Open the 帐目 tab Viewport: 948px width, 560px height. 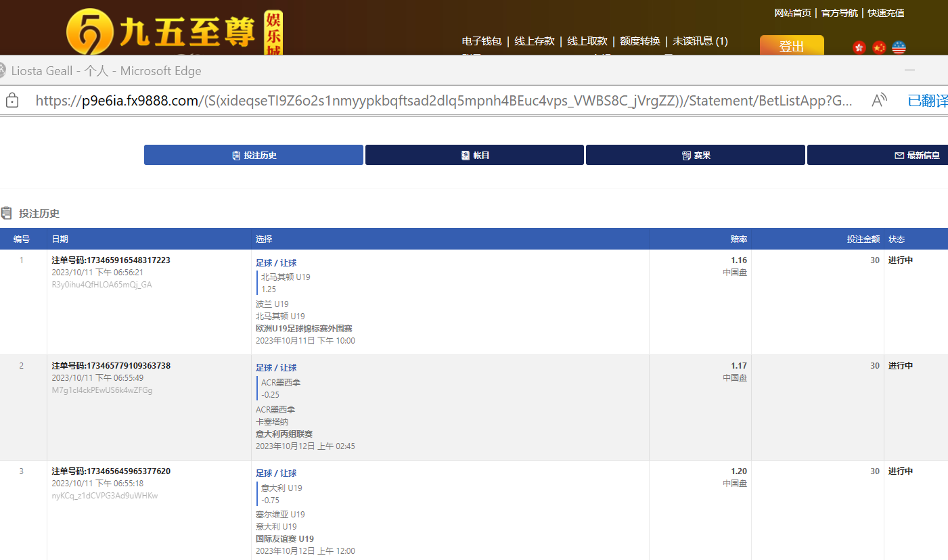point(474,155)
